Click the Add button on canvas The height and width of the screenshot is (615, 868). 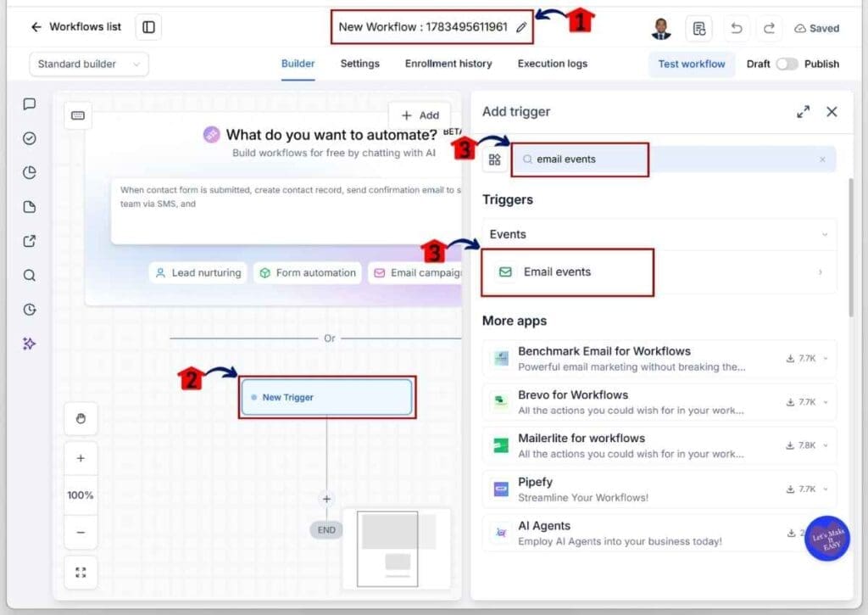pos(420,115)
